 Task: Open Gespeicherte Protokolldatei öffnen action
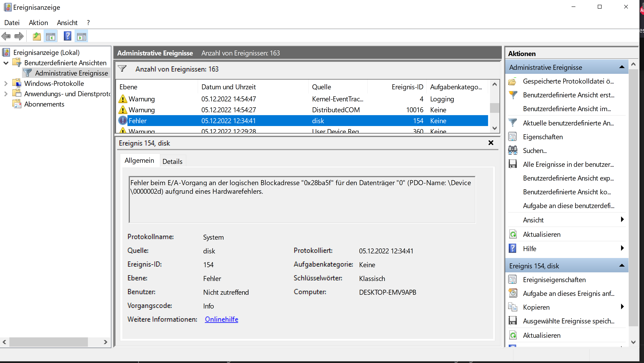click(568, 81)
